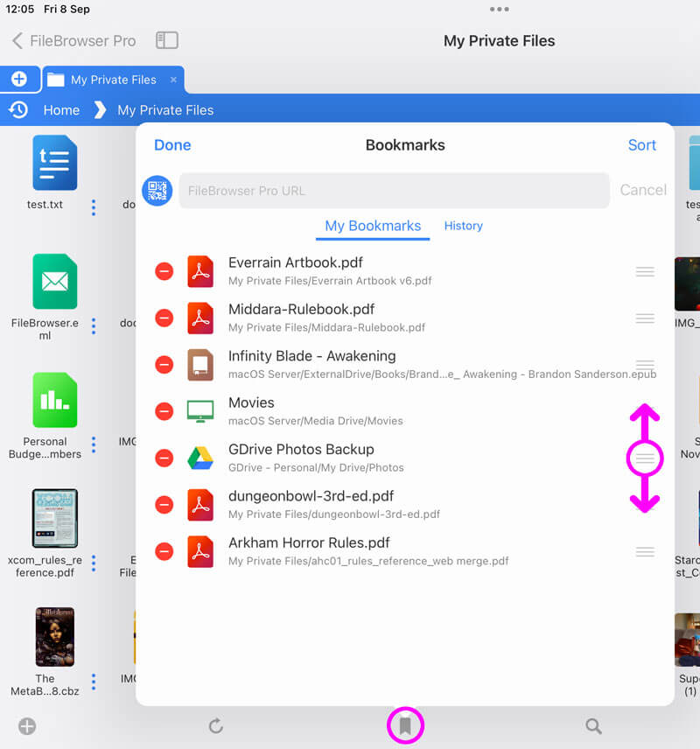The height and width of the screenshot is (749, 700).
Task: Open the FileBrowser.eml file icon
Action: coord(55,282)
